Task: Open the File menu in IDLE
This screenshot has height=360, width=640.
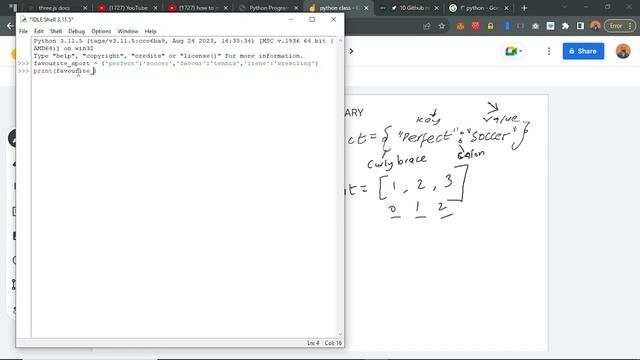Action: [23, 31]
